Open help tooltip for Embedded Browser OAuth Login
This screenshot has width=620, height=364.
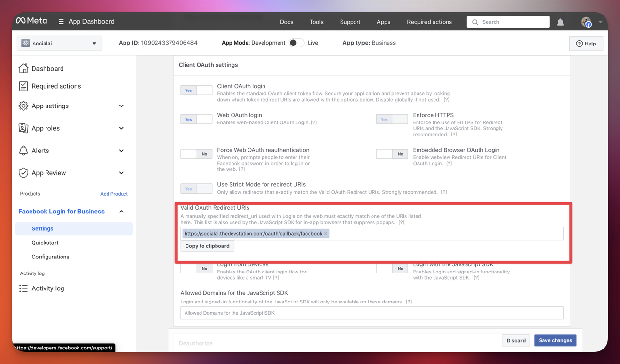point(449,164)
